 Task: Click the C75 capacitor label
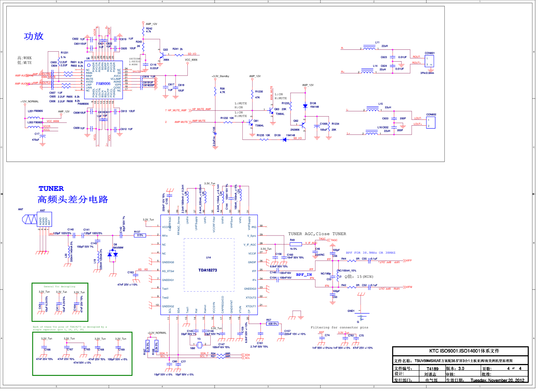coord(361,335)
